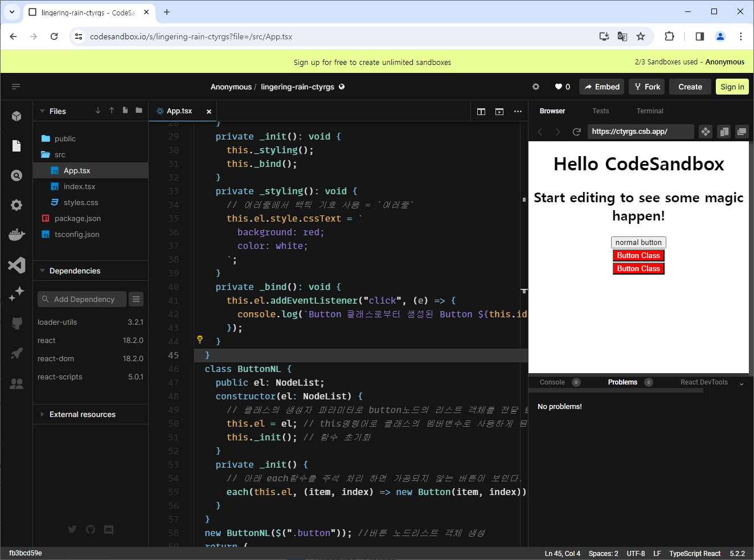Click the split editor layout icon
Image resolution: width=754 pixels, height=560 pixels.
tap(481, 112)
